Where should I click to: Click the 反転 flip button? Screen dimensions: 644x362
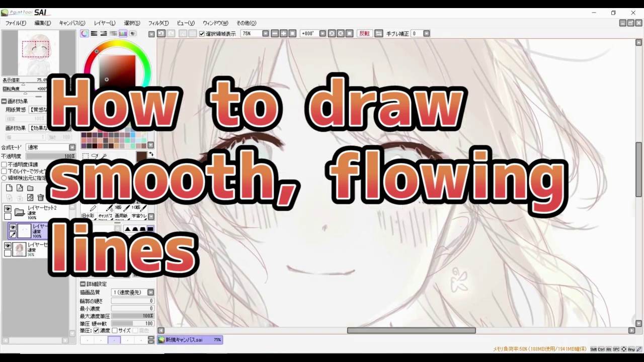point(364,34)
